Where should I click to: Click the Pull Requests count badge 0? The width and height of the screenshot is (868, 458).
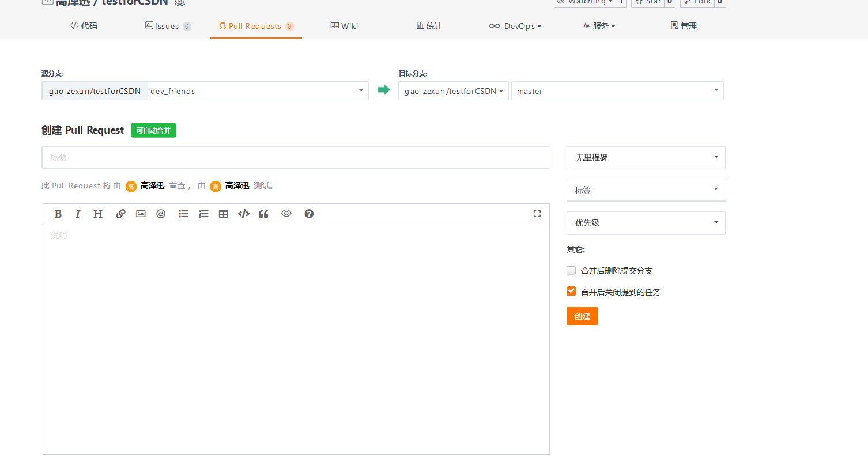tap(289, 27)
